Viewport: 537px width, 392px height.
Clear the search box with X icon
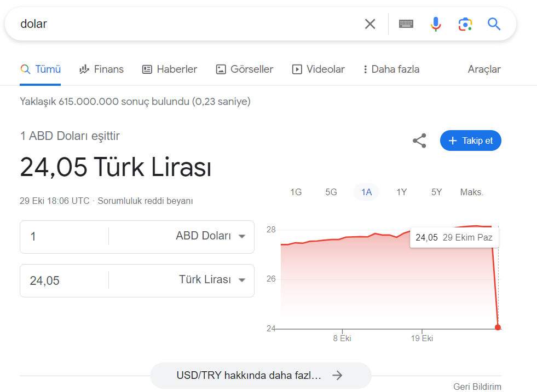tap(370, 24)
